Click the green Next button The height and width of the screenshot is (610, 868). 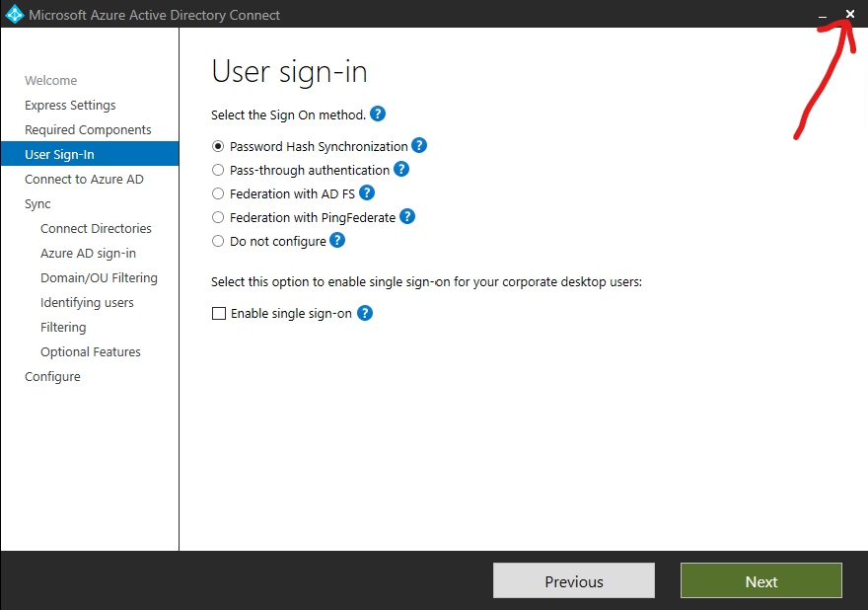[761, 580]
